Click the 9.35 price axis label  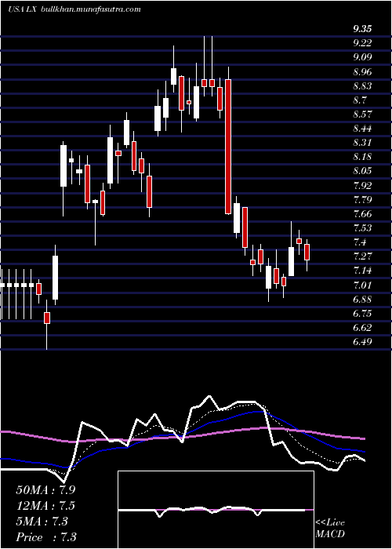(x=362, y=29)
